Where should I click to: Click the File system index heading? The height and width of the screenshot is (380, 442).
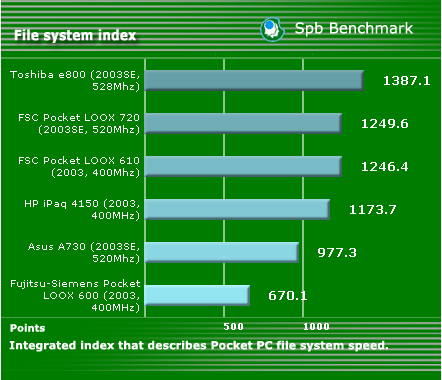pos(75,35)
